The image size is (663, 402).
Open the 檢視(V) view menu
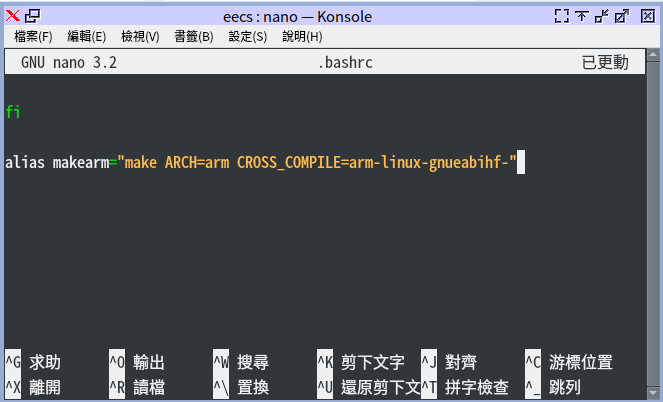pos(140,36)
